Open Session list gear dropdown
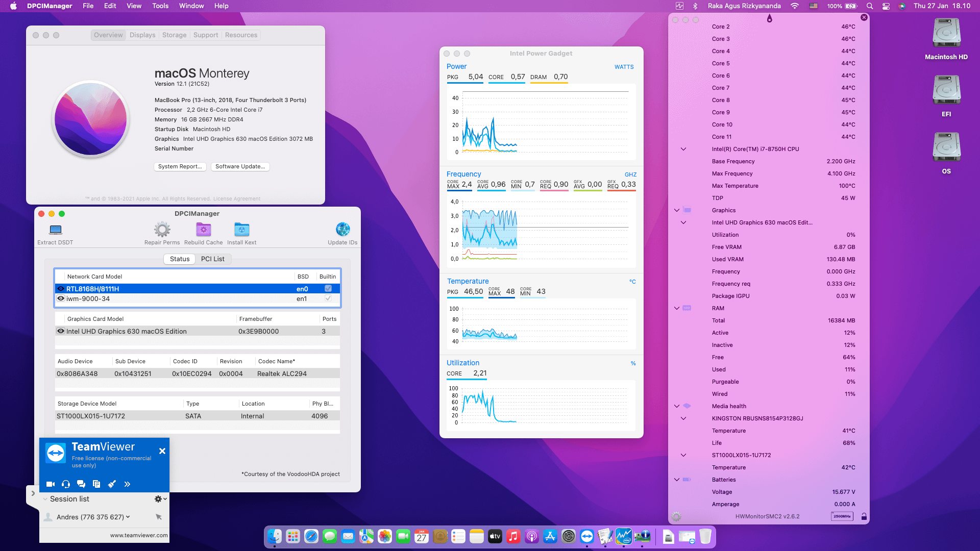 pos(160,499)
